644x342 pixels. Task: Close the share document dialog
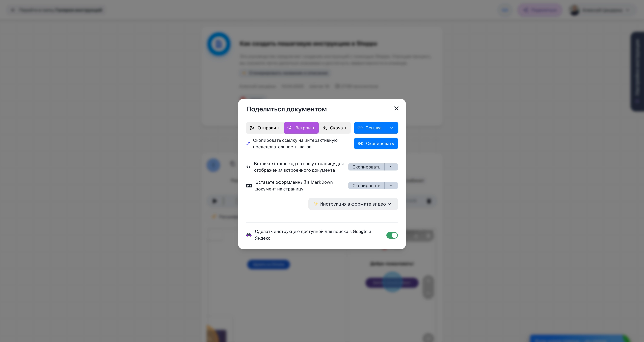396,108
